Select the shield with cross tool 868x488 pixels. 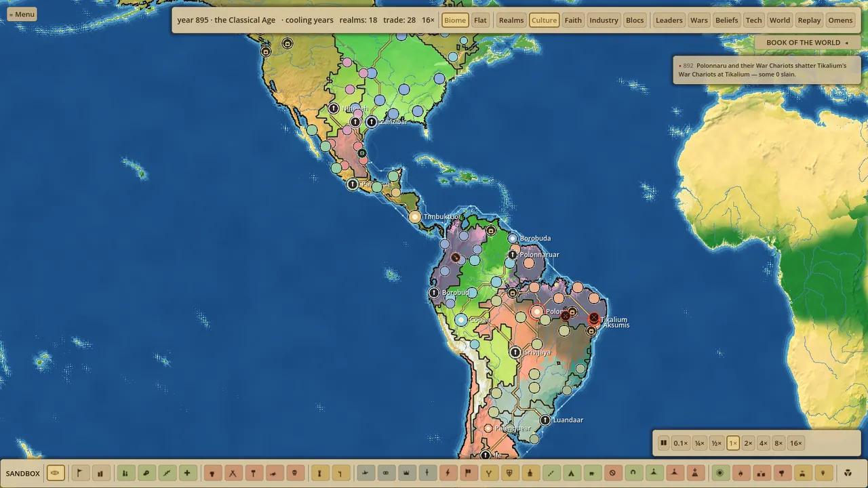tap(509, 473)
